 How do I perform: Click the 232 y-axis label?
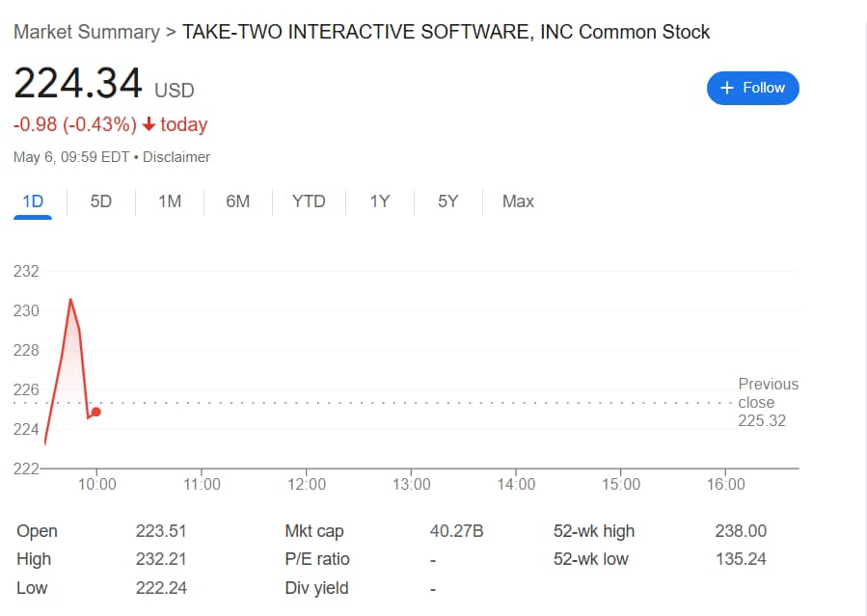[27, 271]
